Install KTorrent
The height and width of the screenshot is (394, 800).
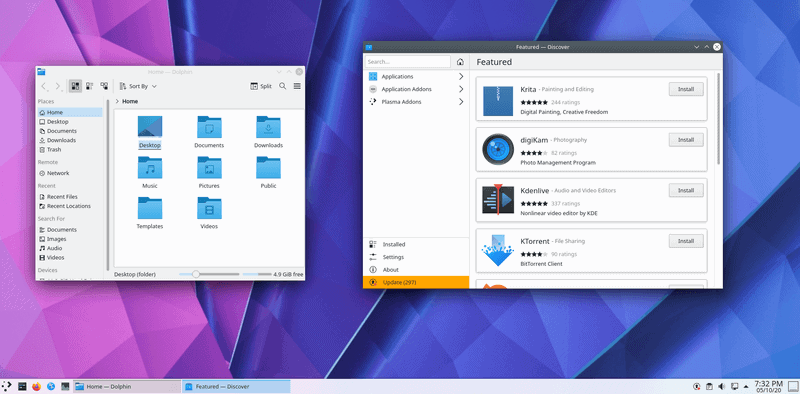tap(686, 241)
